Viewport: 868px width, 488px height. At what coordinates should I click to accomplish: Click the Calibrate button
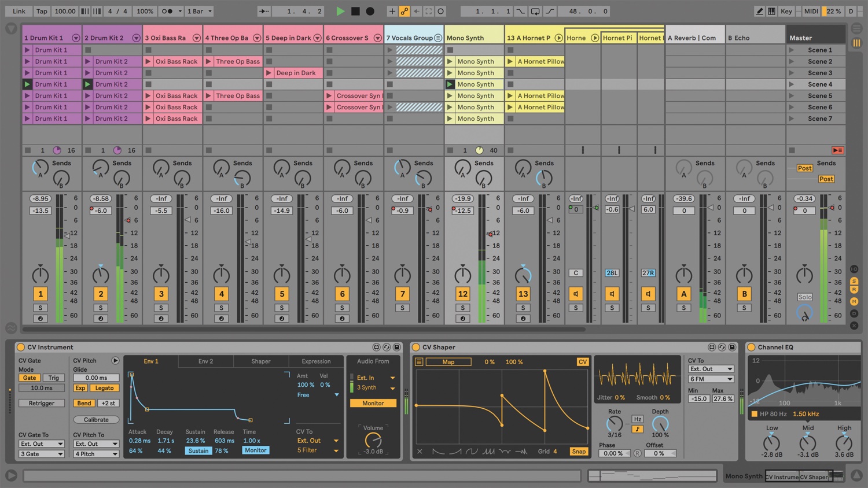(x=96, y=420)
